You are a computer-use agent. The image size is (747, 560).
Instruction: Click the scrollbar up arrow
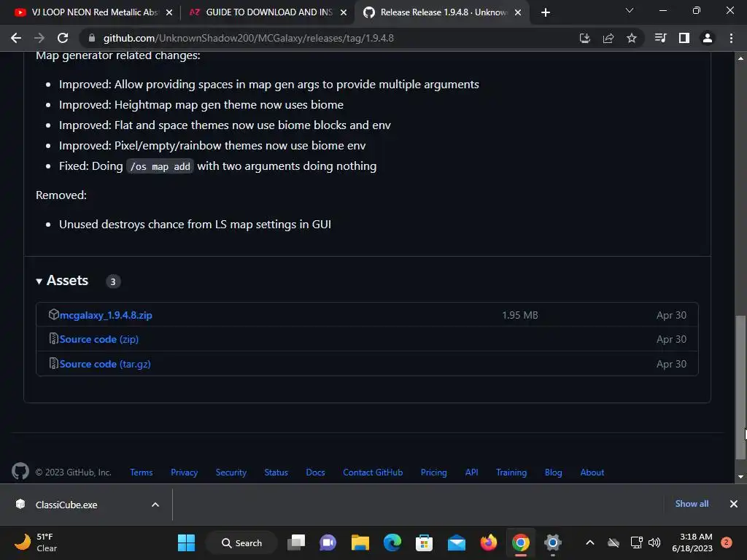pos(740,58)
